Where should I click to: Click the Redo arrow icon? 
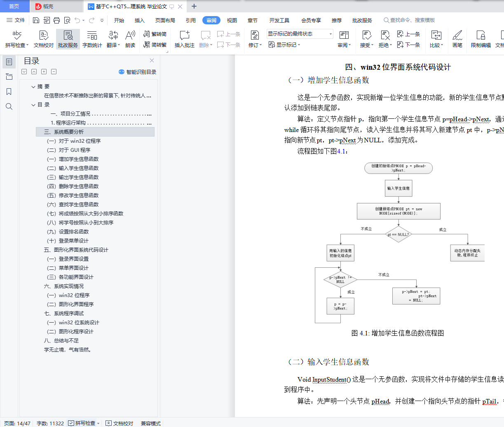tap(91, 20)
